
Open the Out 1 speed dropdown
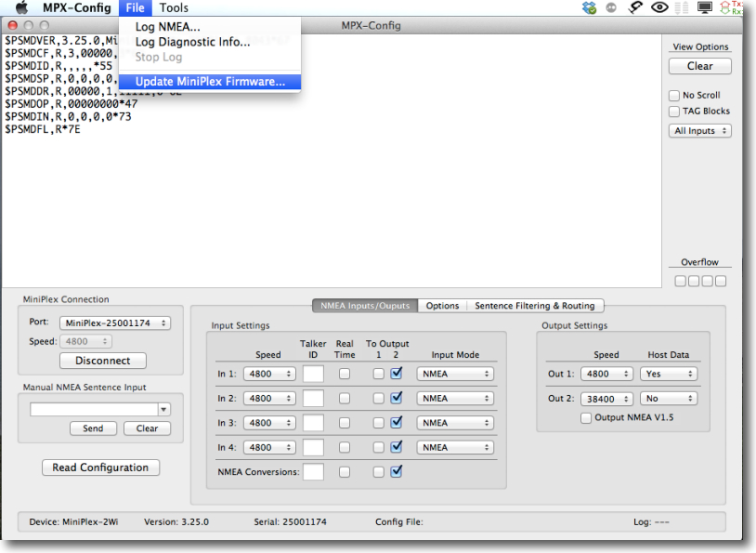point(606,374)
